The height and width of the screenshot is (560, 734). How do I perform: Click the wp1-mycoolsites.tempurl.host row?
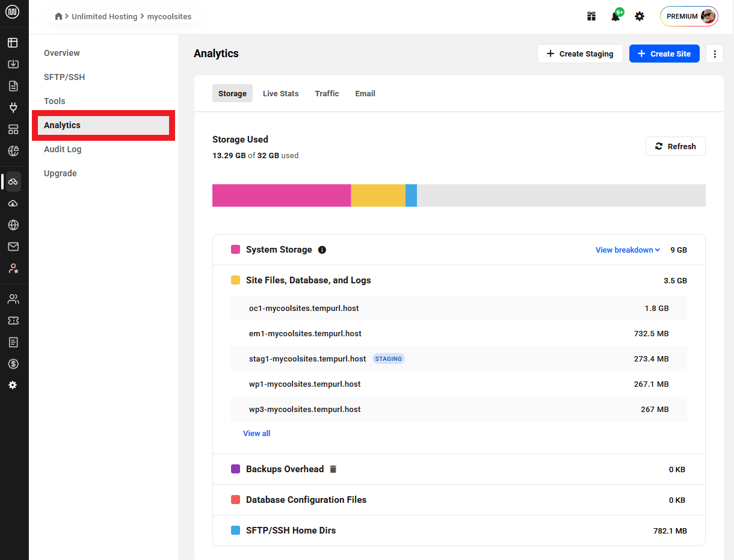(459, 384)
